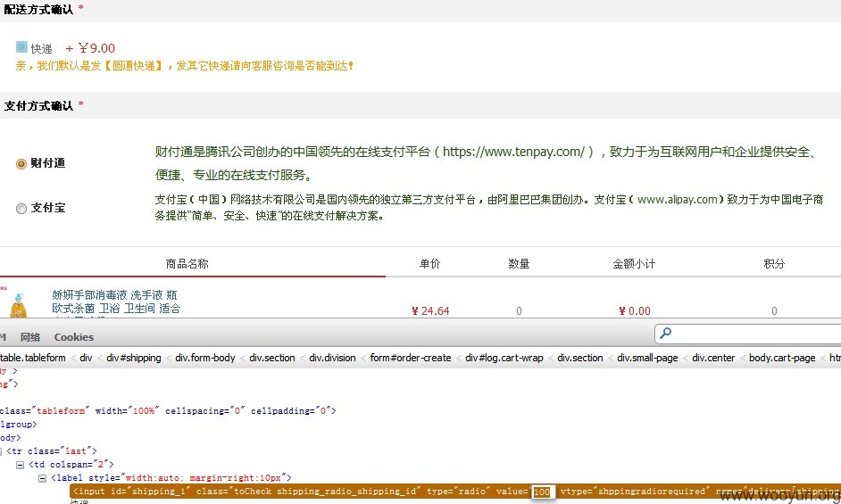Click the 数量 column header
Screen dimensions: 841x504
(519, 264)
